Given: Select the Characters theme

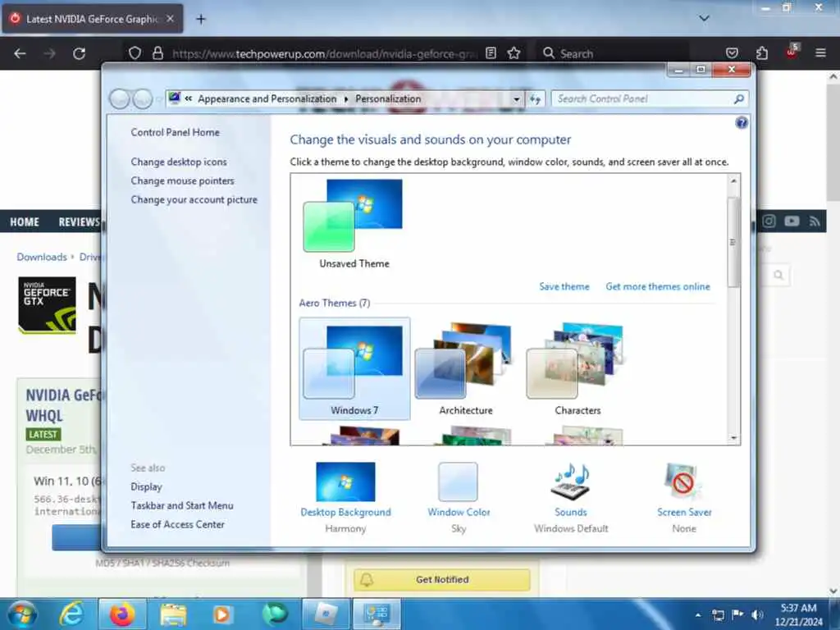Looking at the screenshot, I should coord(577,369).
